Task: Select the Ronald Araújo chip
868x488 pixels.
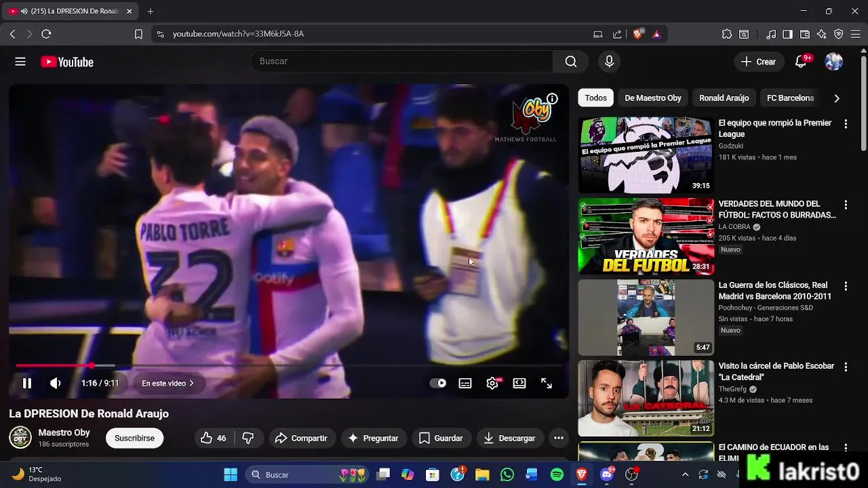Action: pyautogui.click(x=724, y=98)
